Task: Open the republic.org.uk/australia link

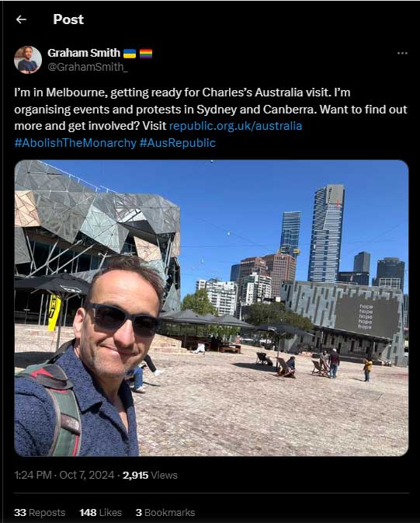Action: pyautogui.click(x=236, y=126)
